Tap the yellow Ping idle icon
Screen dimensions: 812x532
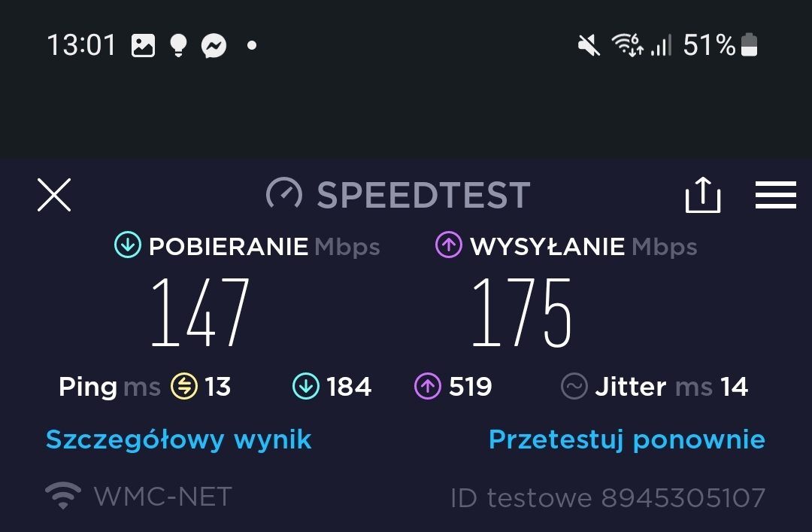(x=184, y=386)
